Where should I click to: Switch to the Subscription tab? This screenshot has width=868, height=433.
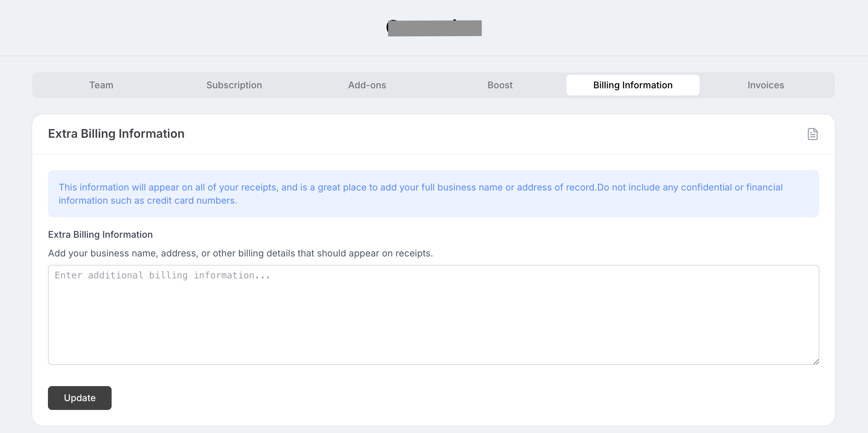pyautogui.click(x=234, y=85)
